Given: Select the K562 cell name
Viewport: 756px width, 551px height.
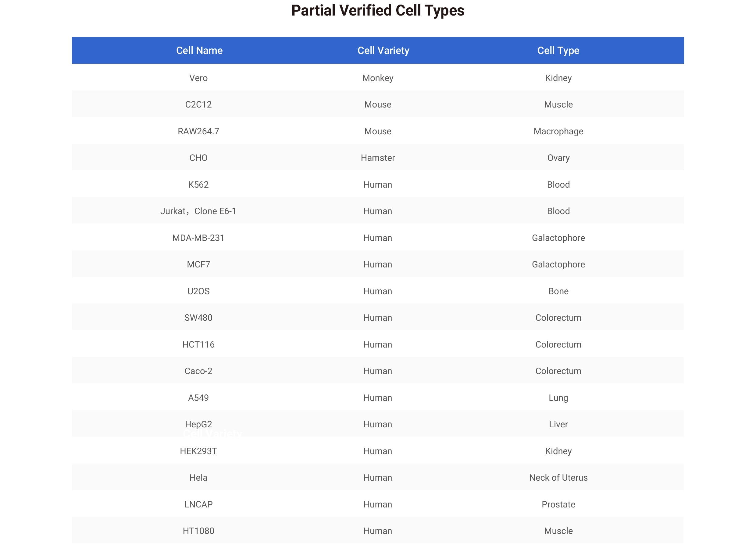Looking at the screenshot, I should click(198, 185).
